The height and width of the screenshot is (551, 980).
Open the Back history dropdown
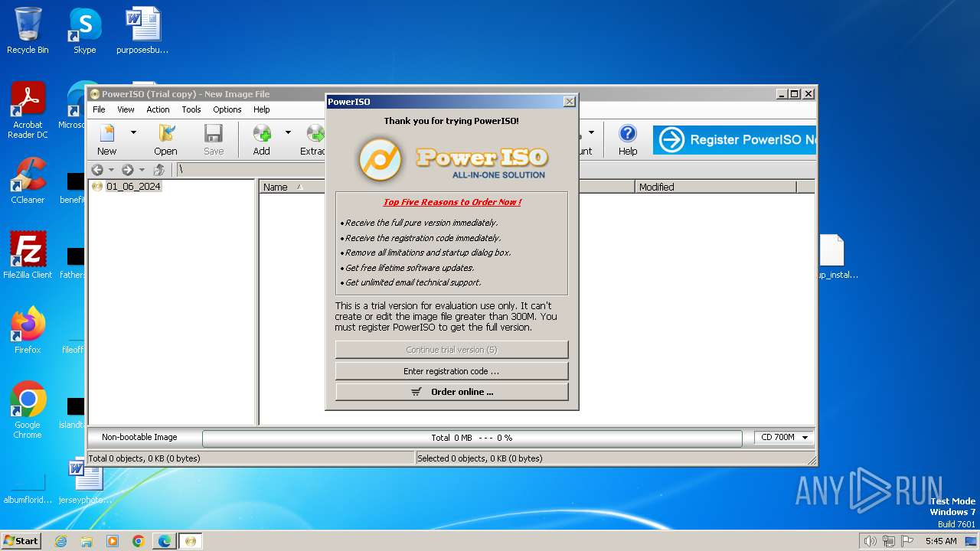click(111, 170)
